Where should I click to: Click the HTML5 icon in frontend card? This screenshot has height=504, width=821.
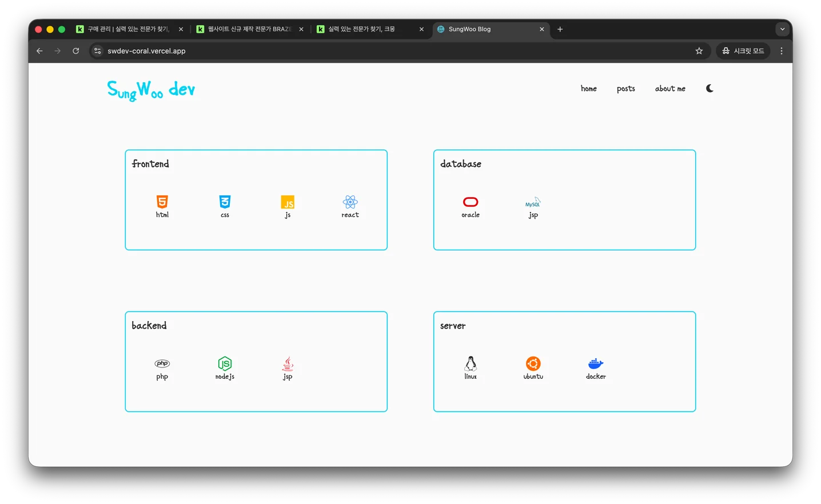point(162,202)
